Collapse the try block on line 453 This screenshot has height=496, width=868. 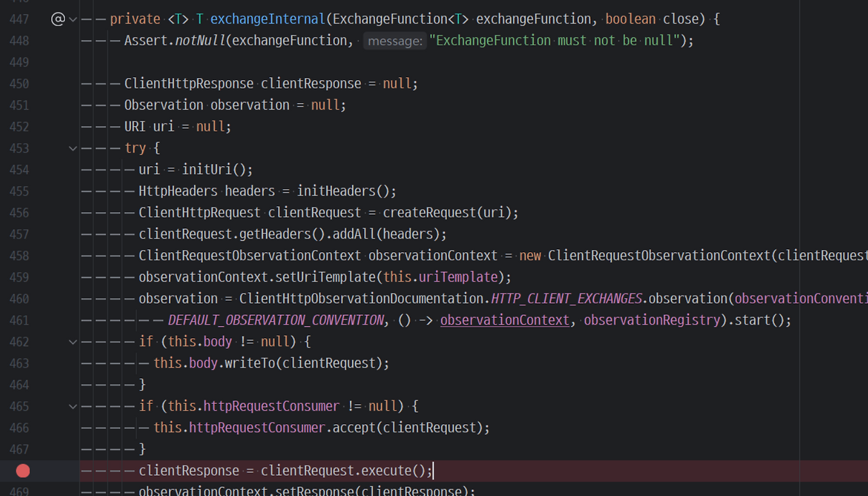pyautogui.click(x=73, y=148)
